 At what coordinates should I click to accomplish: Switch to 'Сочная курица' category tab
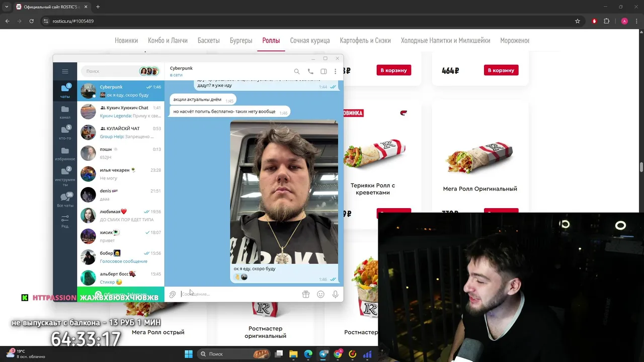point(310,40)
